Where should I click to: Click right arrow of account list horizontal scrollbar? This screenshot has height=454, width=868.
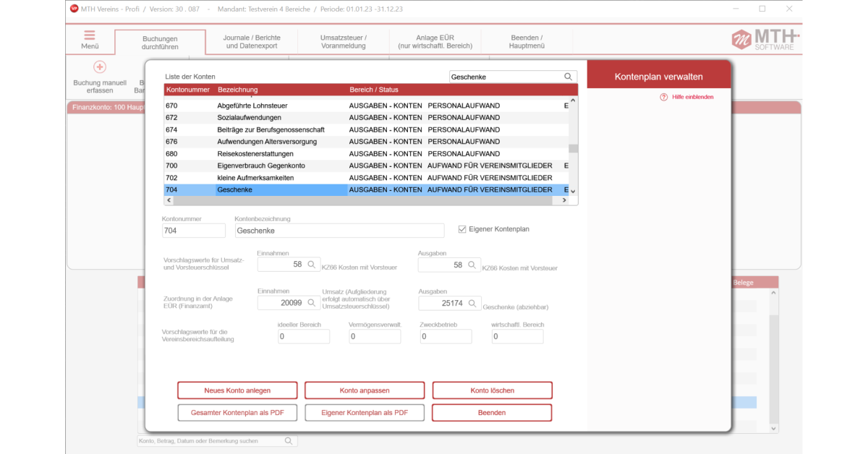[x=565, y=201]
